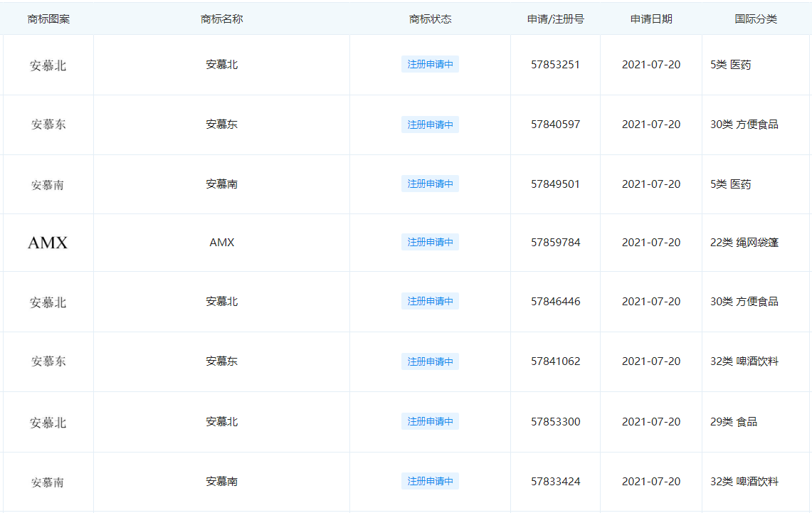Screen dimensions: 812x513
Task: Select trademark name 安慕北 in row 57853300
Action: pos(221,421)
